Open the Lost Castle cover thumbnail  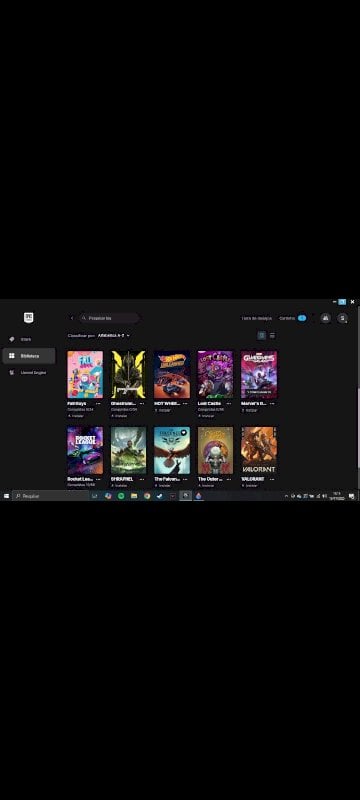point(215,374)
